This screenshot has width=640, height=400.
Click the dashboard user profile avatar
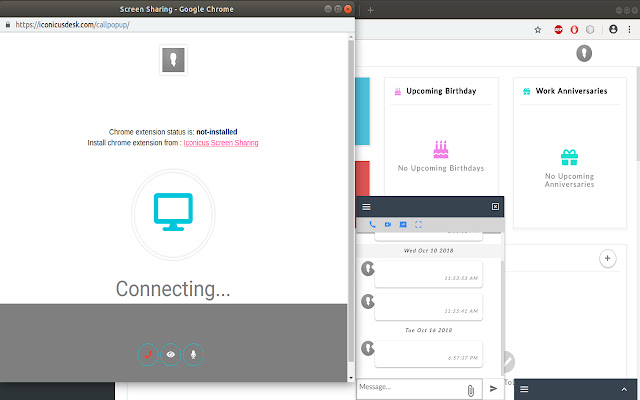click(584, 53)
